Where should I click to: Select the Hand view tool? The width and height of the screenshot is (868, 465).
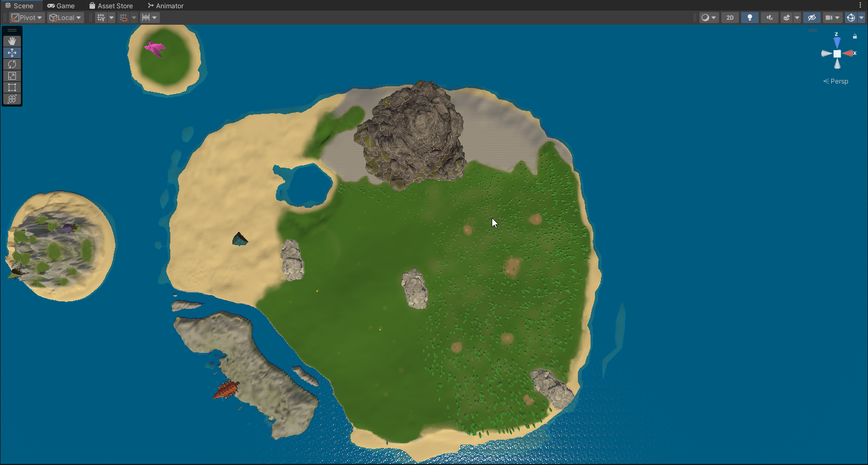tap(12, 41)
